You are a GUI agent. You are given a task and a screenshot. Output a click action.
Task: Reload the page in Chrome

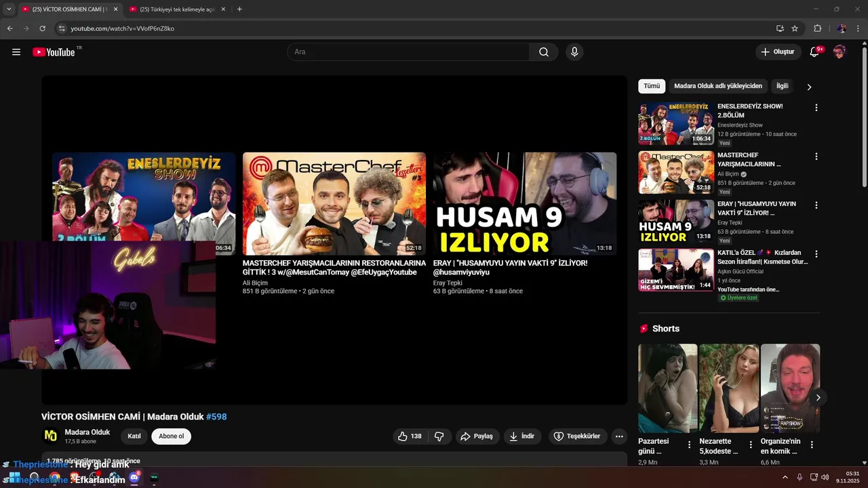[x=42, y=28]
